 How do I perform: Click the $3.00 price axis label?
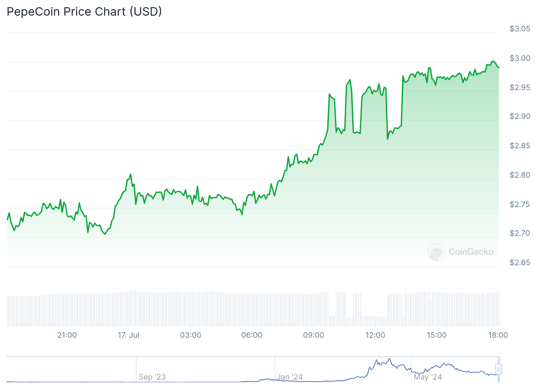click(x=520, y=58)
